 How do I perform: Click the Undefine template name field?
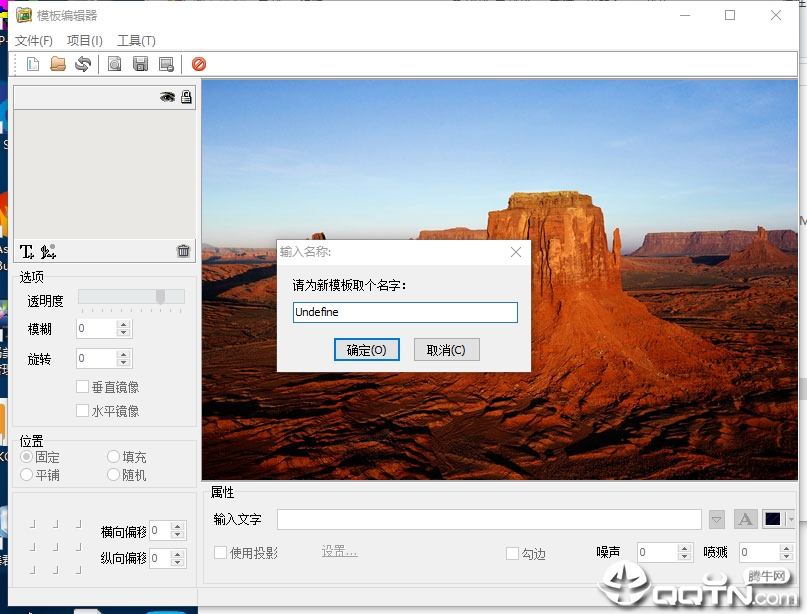405,312
